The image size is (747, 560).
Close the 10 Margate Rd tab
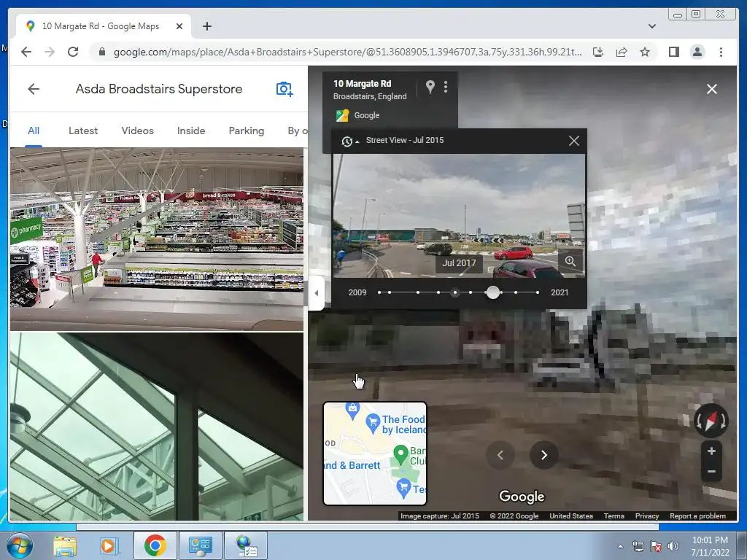pyautogui.click(x=179, y=26)
